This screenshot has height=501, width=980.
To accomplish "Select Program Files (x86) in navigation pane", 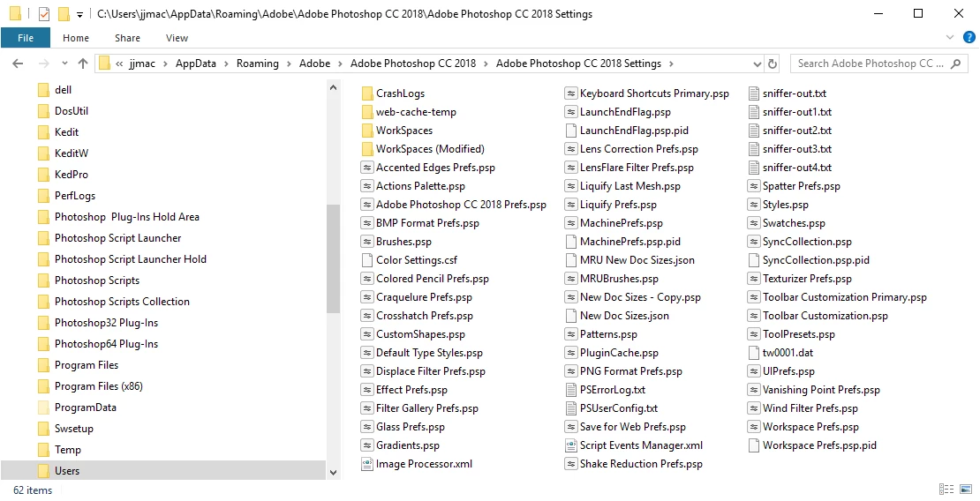I will 99,386.
